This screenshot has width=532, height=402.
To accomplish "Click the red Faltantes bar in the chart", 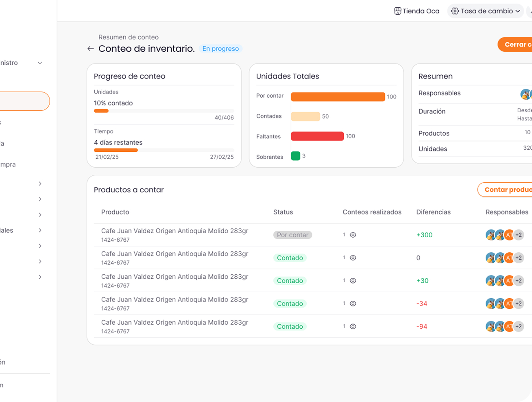I will 317,136.
